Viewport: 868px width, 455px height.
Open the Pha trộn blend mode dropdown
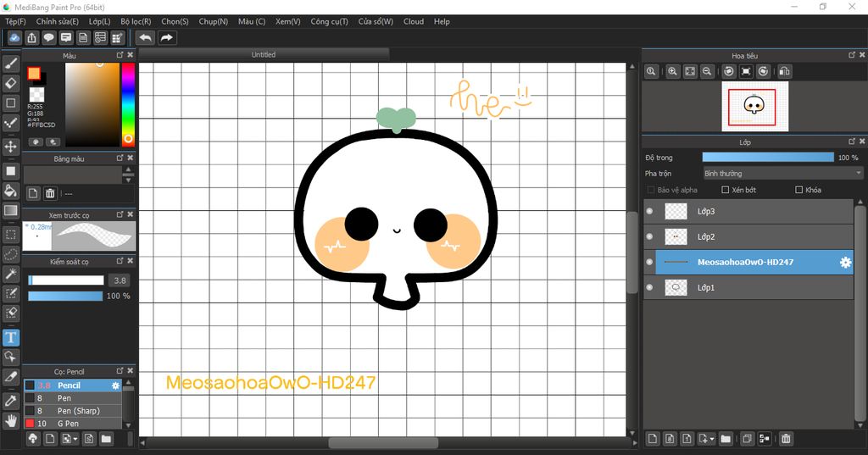[782, 173]
